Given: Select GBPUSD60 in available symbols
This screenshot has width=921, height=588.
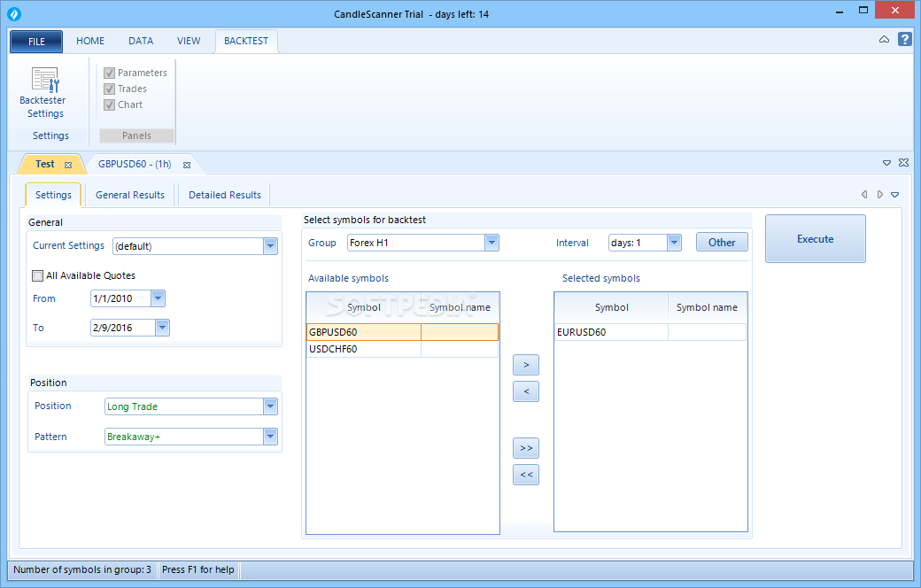Looking at the screenshot, I should tap(402, 332).
